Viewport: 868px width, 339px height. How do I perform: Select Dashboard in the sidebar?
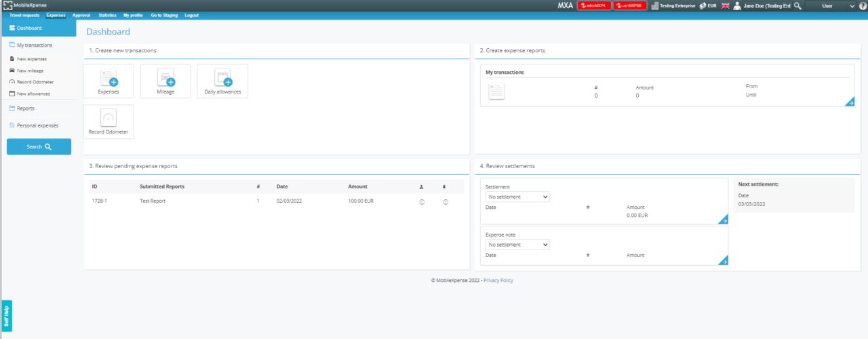[39, 28]
